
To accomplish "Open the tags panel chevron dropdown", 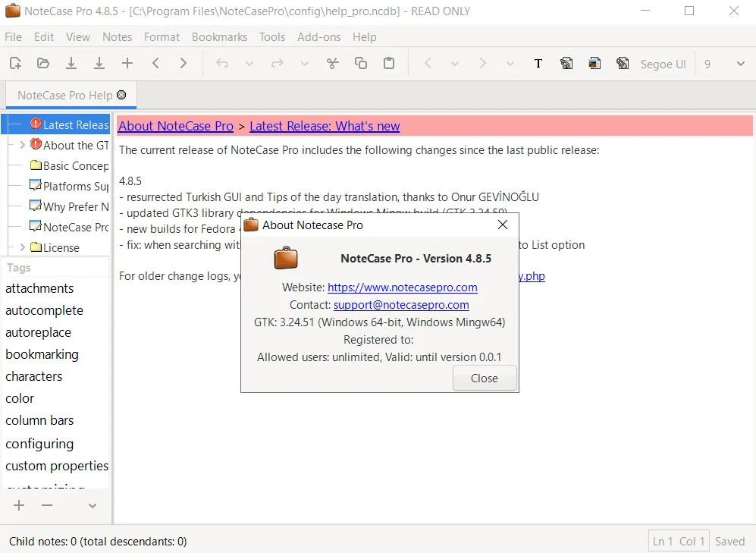I will [92, 506].
